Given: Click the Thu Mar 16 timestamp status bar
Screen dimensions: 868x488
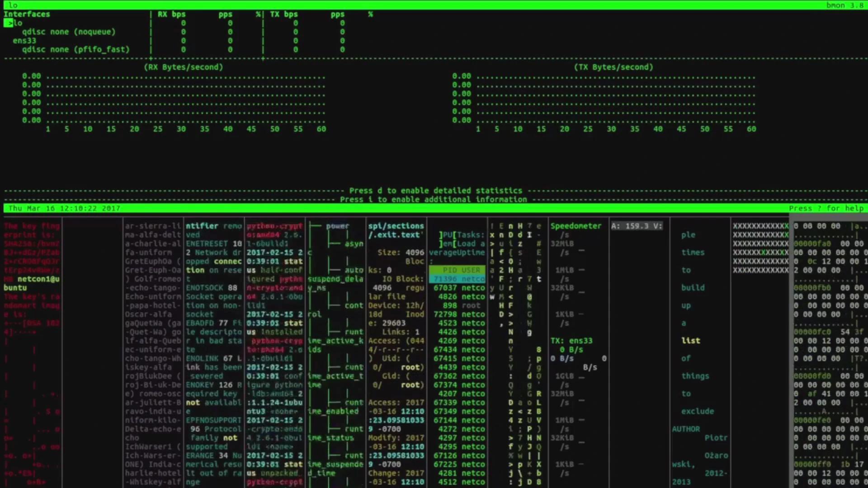Looking at the screenshot, I should pyautogui.click(x=64, y=208).
